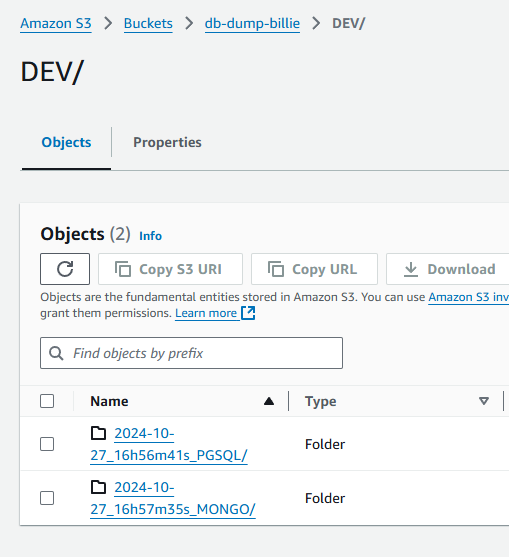Click the Type column header label

point(321,401)
